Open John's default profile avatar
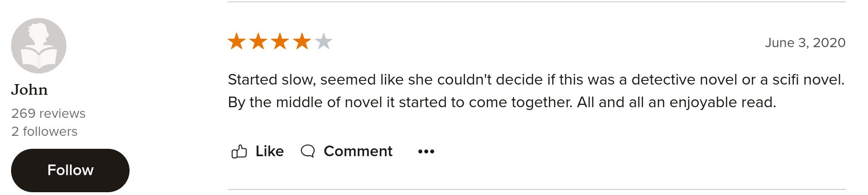This screenshot has height=195, width=868. tap(39, 46)
